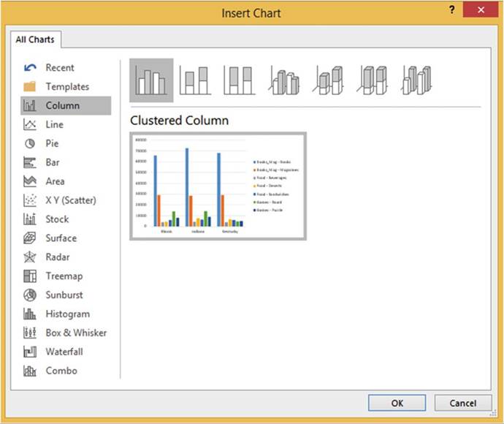Click the All Charts tab
Viewport: 504px width, 424px height.
coord(35,39)
